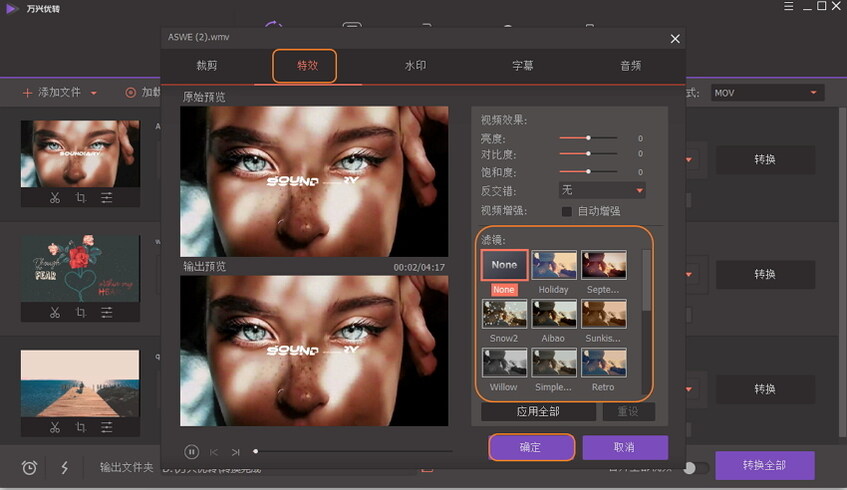Viewport: 847px width, 490px height.
Task: Click crop icon under rose video thumbnail
Action: pyautogui.click(x=80, y=312)
